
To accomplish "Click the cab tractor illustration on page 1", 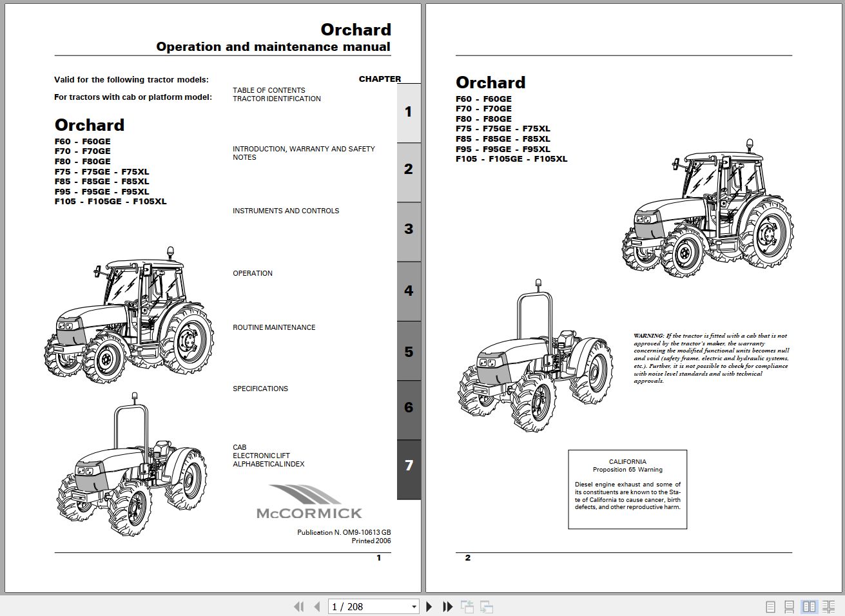I will click(129, 316).
